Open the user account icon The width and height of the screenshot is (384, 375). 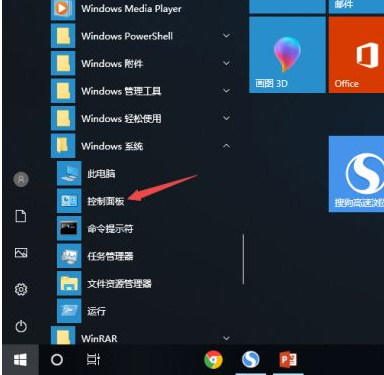(x=21, y=179)
